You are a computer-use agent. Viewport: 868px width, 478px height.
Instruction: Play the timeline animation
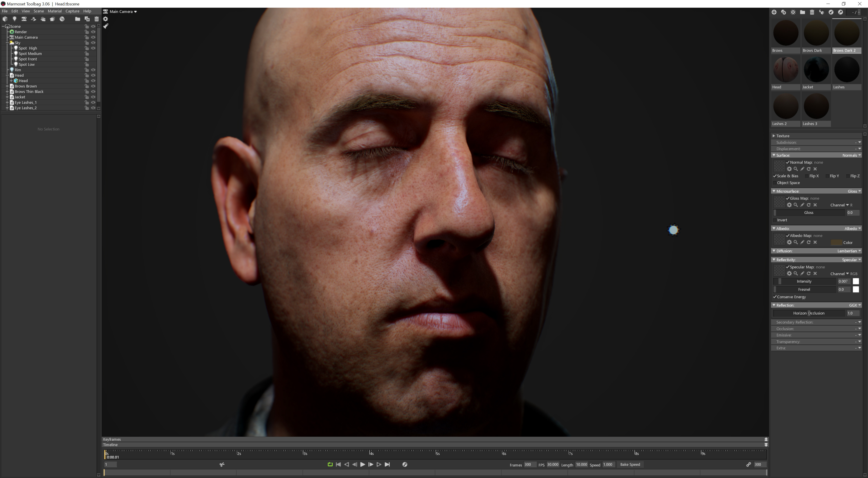point(363,464)
